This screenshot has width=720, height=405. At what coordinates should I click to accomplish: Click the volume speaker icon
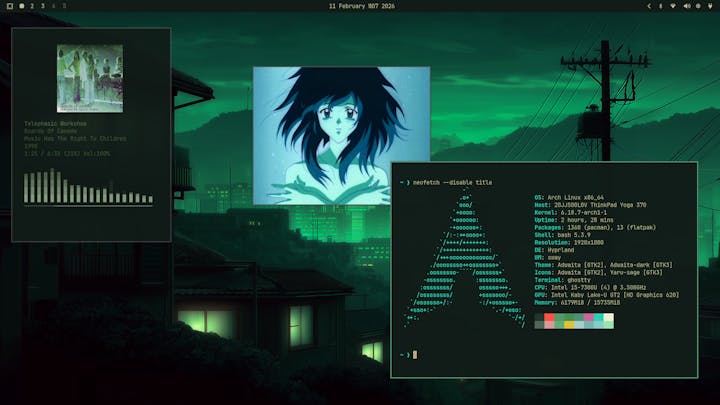(685, 6)
